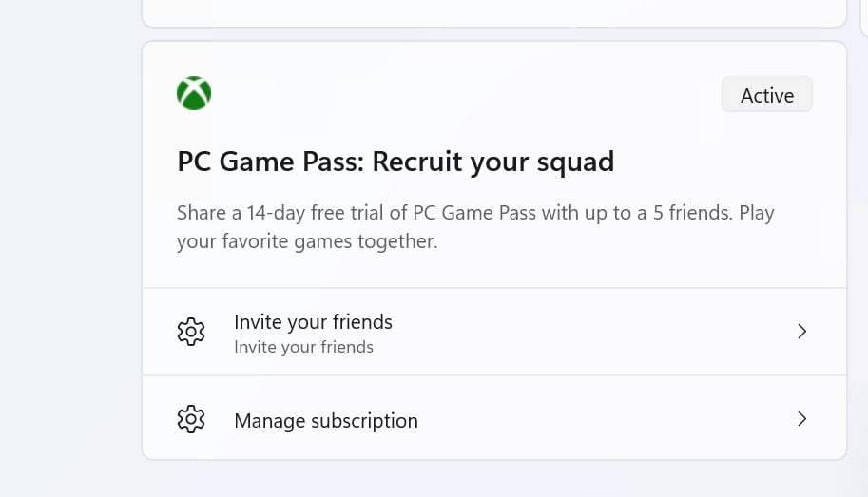Click the partial panel at the right edge
868x497 pixels.
[864, 19]
